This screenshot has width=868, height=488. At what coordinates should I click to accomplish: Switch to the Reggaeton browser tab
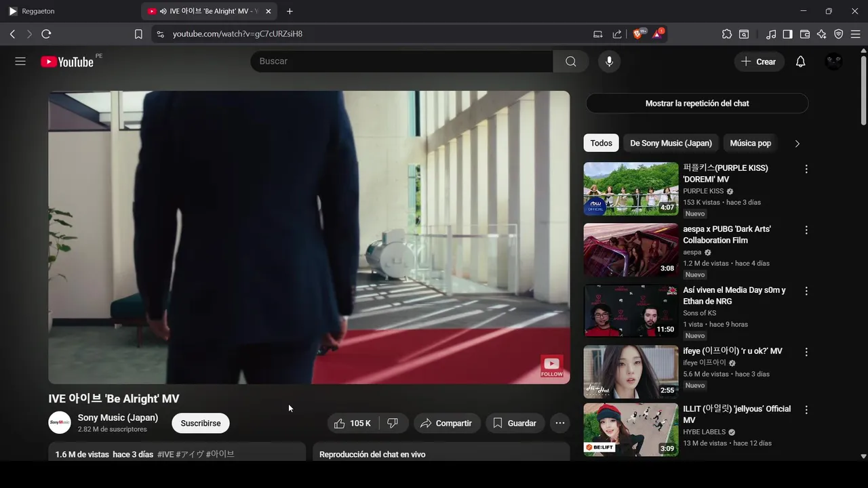68,12
